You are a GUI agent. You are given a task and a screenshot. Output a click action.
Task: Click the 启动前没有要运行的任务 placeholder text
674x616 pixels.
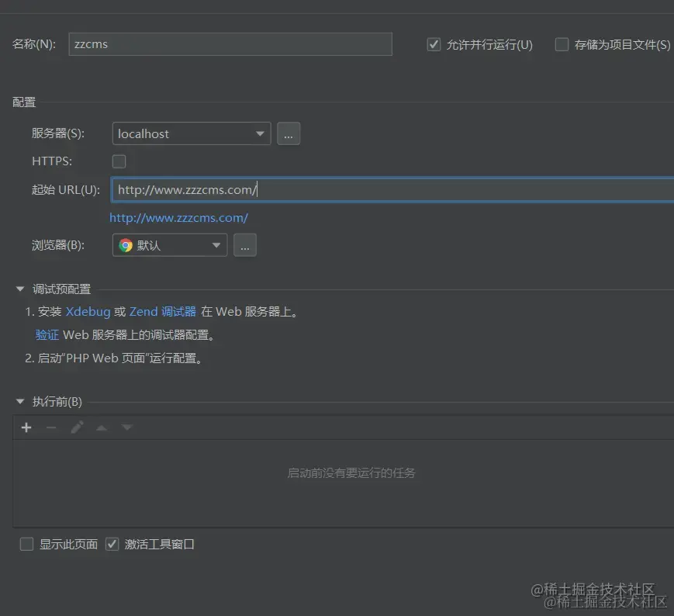(x=351, y=472)
